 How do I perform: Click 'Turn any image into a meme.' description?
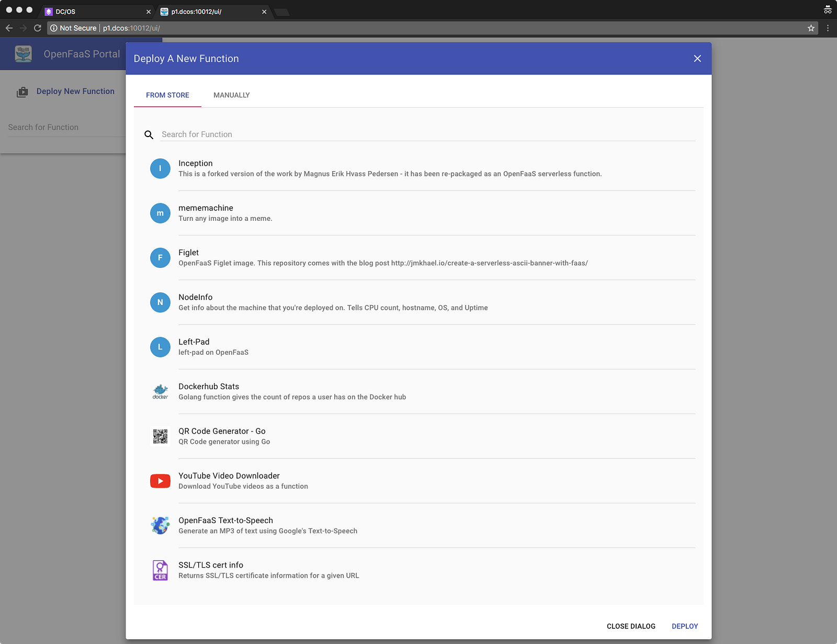point(225,219)
